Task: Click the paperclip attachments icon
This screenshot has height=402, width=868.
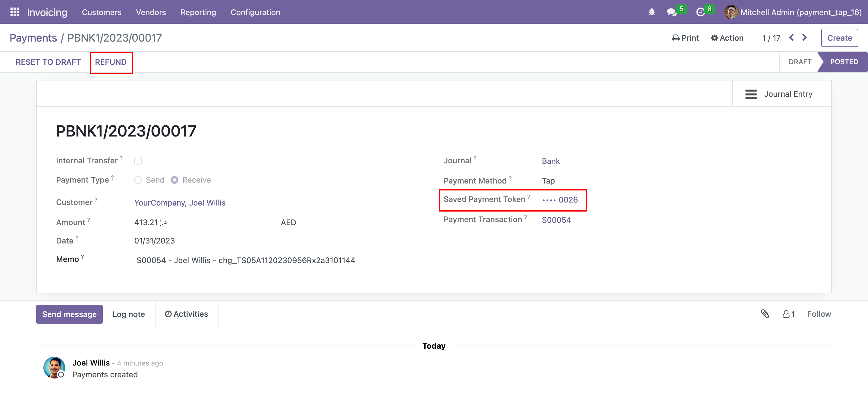Action: [765, 314]
